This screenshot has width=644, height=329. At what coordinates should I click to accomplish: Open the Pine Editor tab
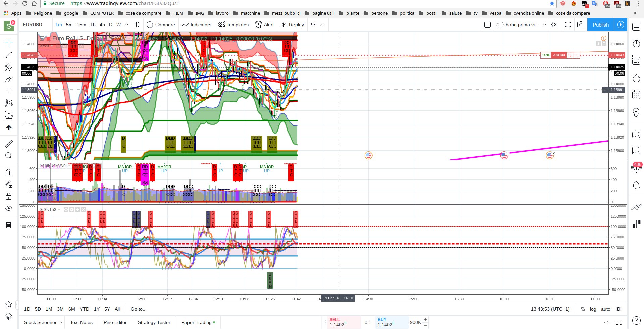[x=115, y=322]
